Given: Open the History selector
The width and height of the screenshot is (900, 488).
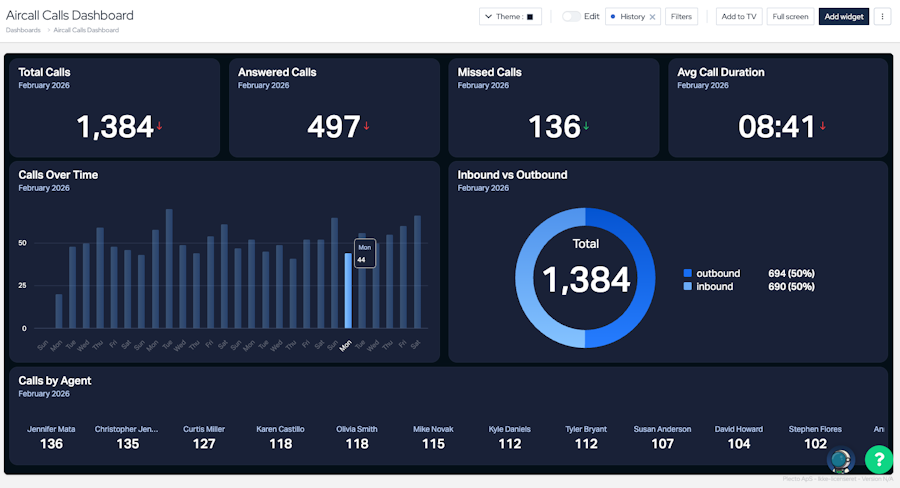Looking at the screenshot, I should pyautogui.click(x=628, y=17).
